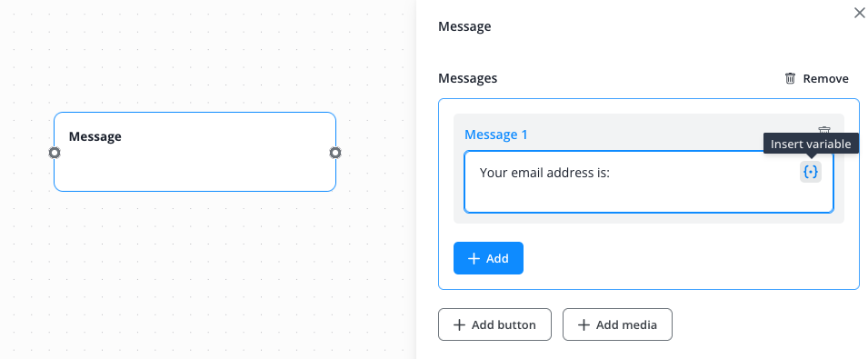Select the right connector of Message node

tap(334, 153)
